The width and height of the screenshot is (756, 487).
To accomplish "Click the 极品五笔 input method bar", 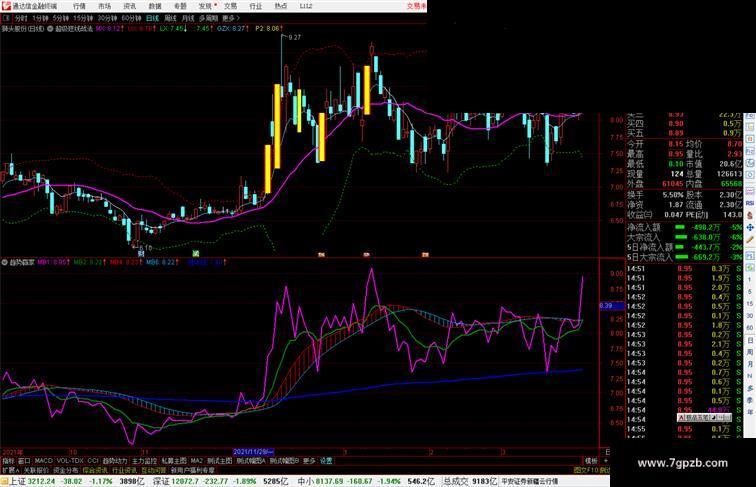I will [x=704, y=417].
